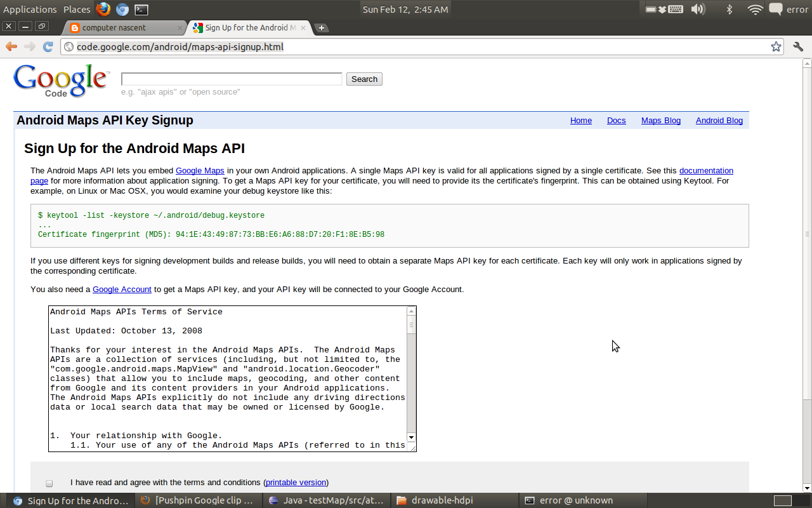Launch Firefox from the top panel
The image size is (812, 508).
pyautogui.click(x=103, y=9)
